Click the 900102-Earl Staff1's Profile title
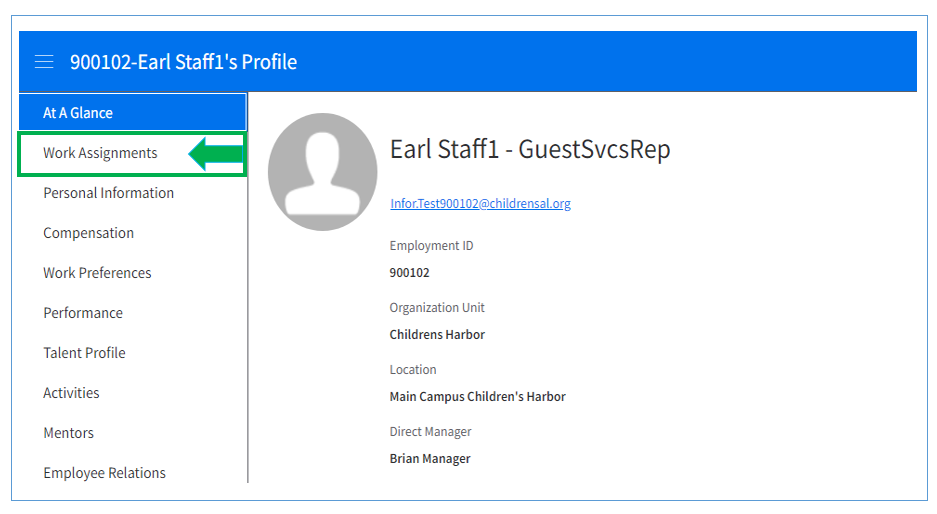Viewport: 937px width, 514px height. coord(183,62)
